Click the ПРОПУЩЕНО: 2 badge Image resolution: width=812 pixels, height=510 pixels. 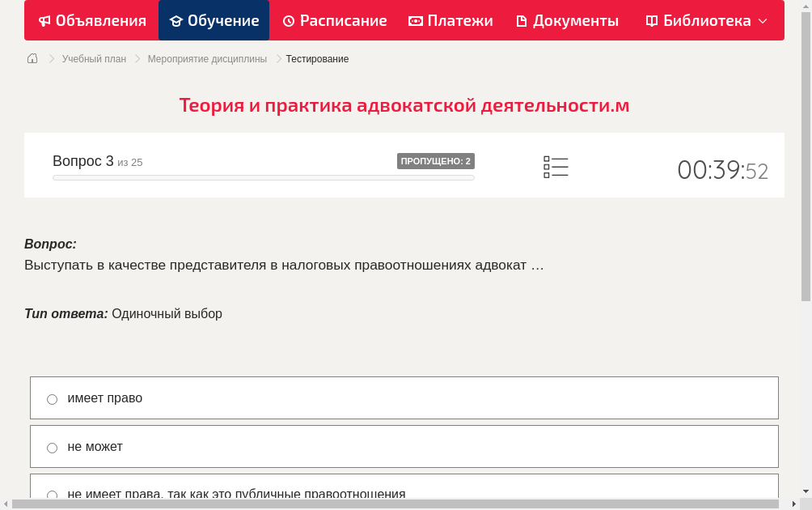click(436, 160)
